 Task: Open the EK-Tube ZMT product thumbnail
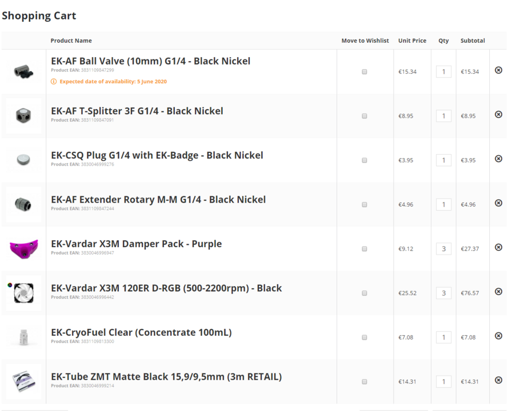(24, 381)
